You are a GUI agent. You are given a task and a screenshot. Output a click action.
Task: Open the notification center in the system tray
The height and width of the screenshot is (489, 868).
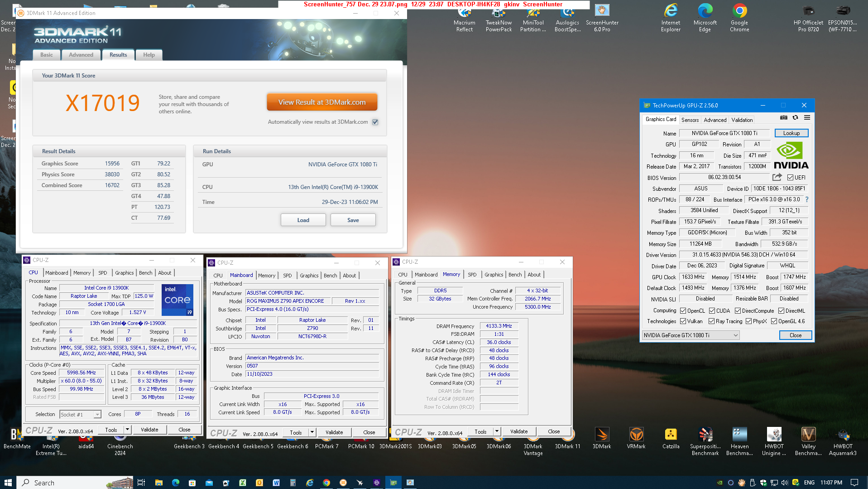(x=854, y=483)
